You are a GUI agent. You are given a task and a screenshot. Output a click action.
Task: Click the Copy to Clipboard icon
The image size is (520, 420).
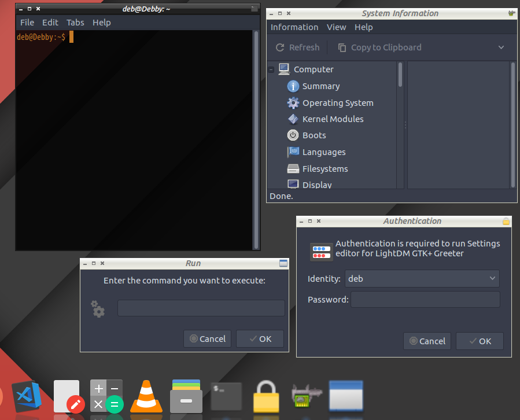343,47
